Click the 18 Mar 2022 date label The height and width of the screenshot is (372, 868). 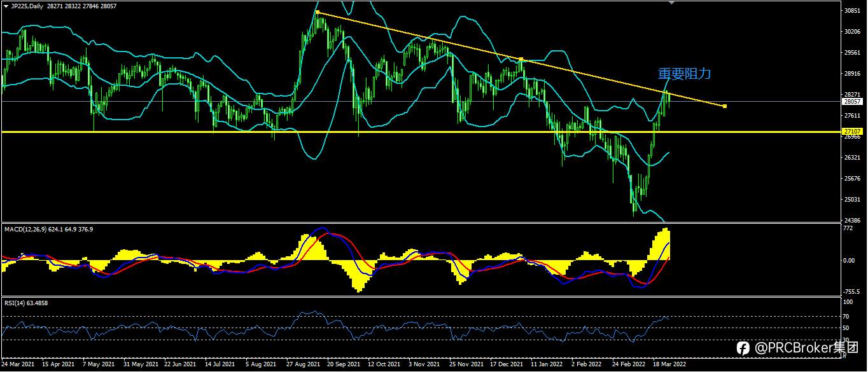click(670, 365)
